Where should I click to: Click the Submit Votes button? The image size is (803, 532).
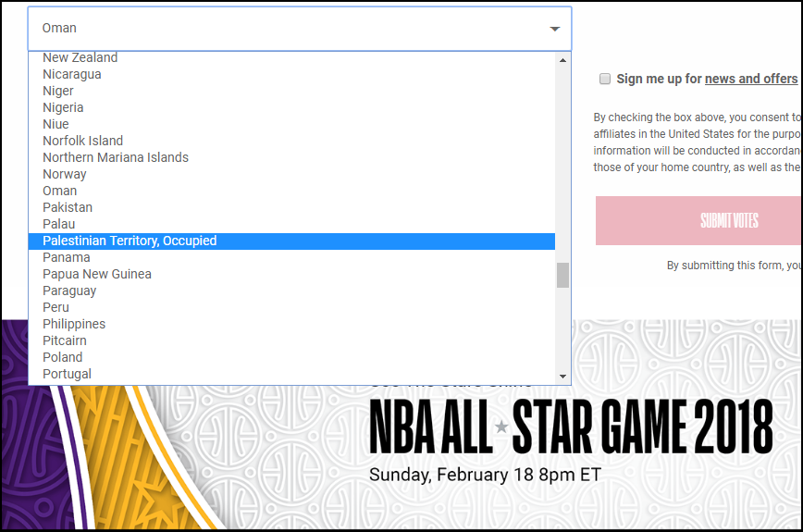pyautogui.click(x=699, y=221)
